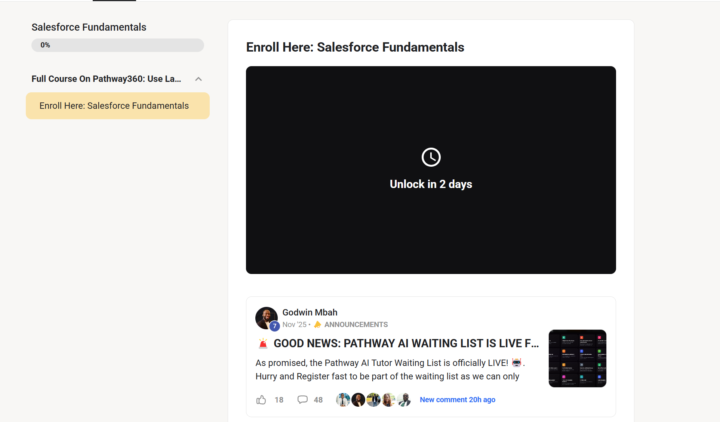Filter by the ANNOUNCEMENTS category label
720x422 pixels.
tap(356, 325)
